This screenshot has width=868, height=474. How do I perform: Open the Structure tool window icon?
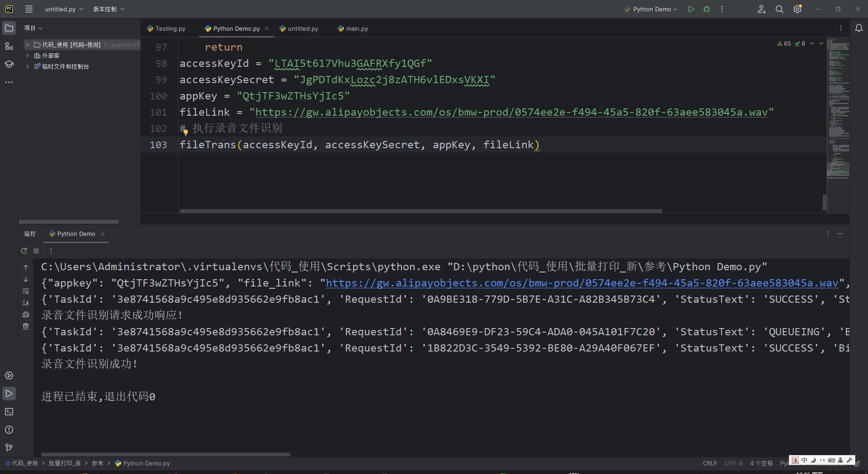[x=9, y=46]
